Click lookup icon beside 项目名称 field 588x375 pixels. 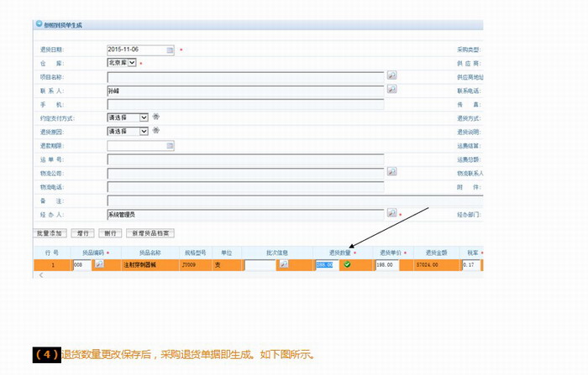391,76
